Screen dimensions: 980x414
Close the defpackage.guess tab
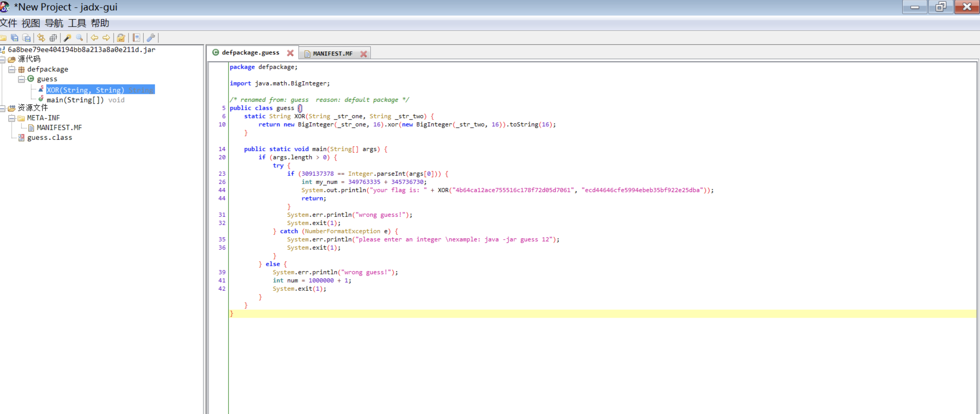point(290,53)
